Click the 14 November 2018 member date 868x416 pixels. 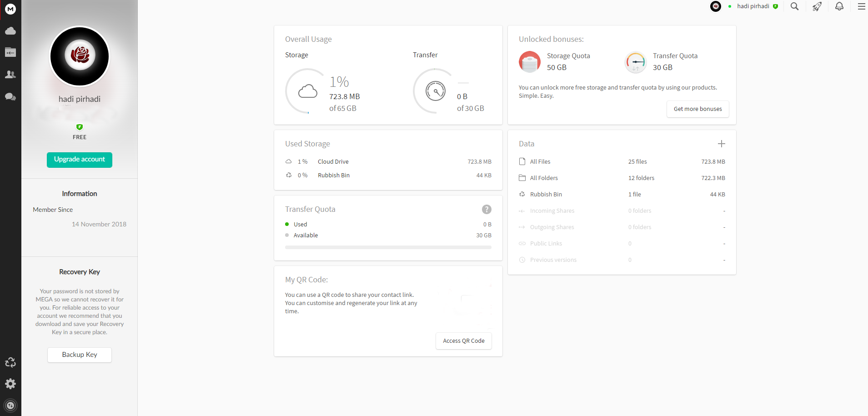99,224
